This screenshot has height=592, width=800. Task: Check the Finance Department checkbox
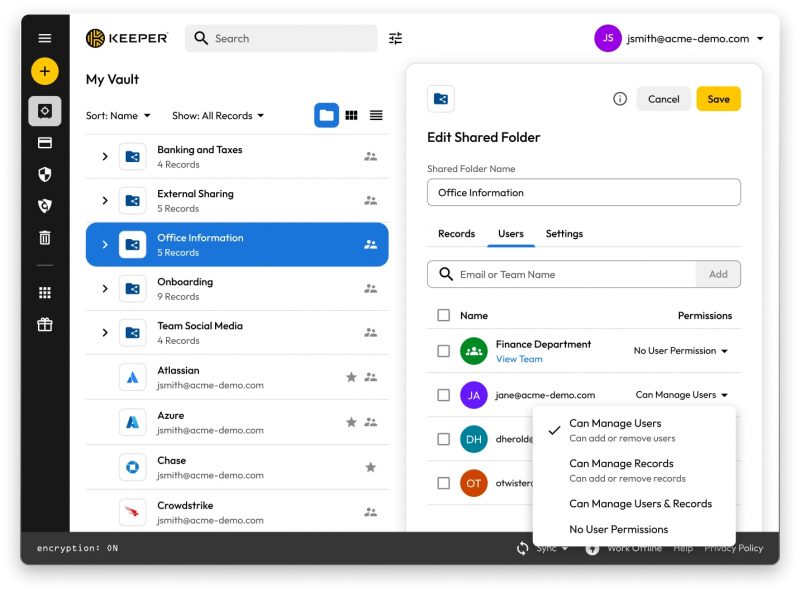coord(443,351)
